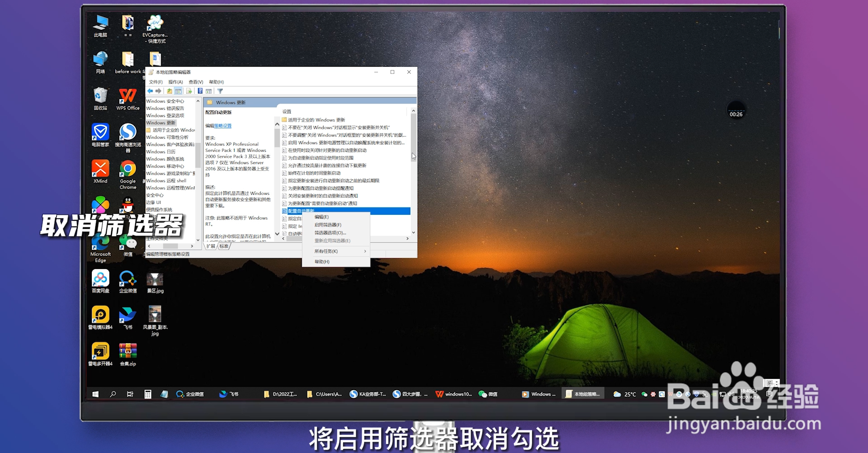The height and width of the screenshot is (453, 868).
Task: Select 始终在计划的时间重新启动 policy in the list
Action: pyautogui.click(x=314, y=173)
